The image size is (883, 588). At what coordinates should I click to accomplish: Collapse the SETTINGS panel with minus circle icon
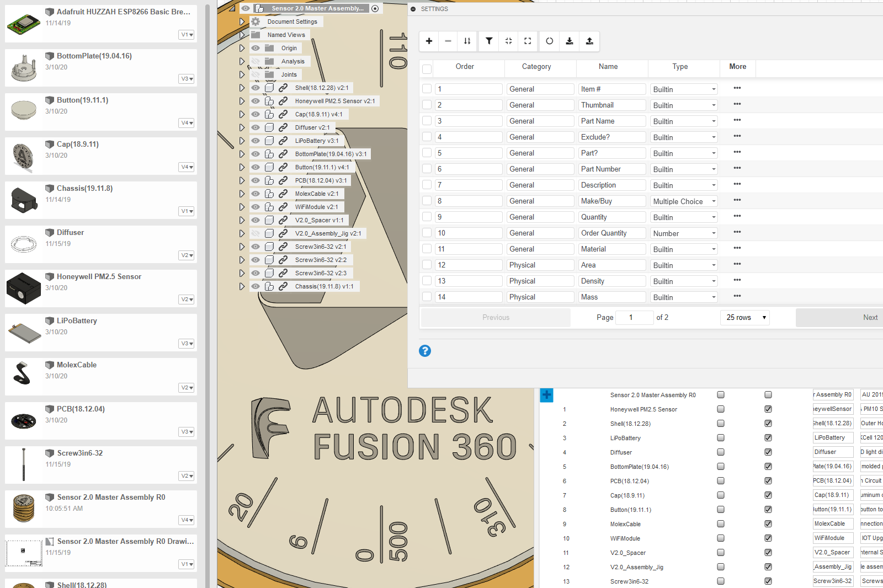click(413, 9)
